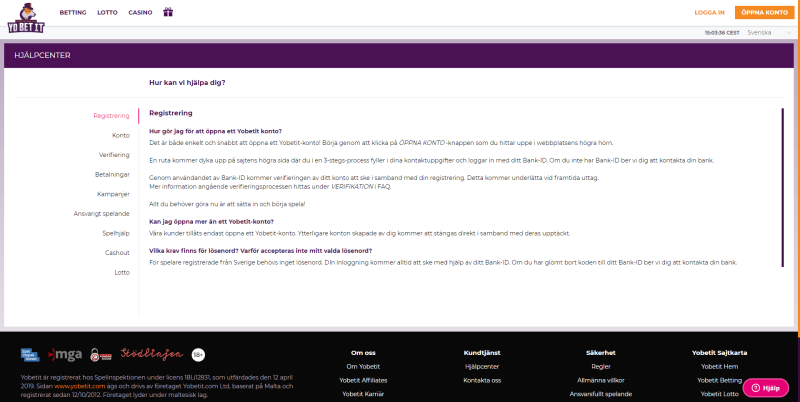Open the Hjälp chat bubble
This screenshot has height=402, width=800.
pos(765,387)
